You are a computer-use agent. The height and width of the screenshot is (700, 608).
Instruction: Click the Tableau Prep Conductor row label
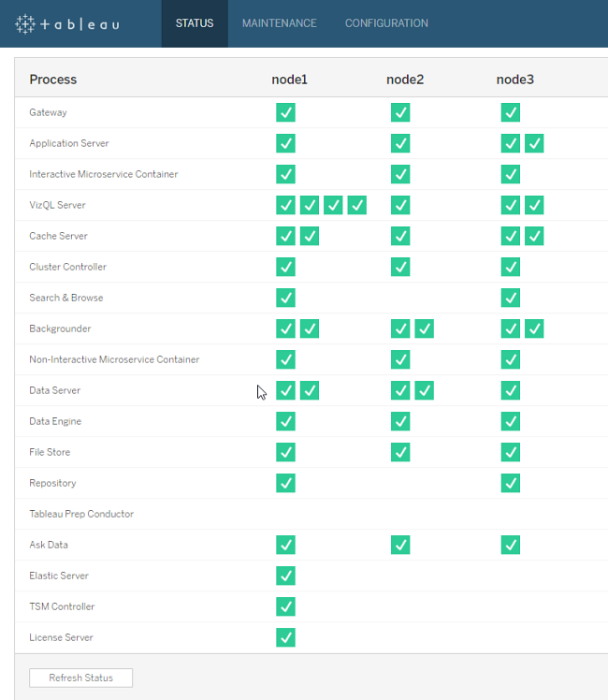tap(81, 514)
